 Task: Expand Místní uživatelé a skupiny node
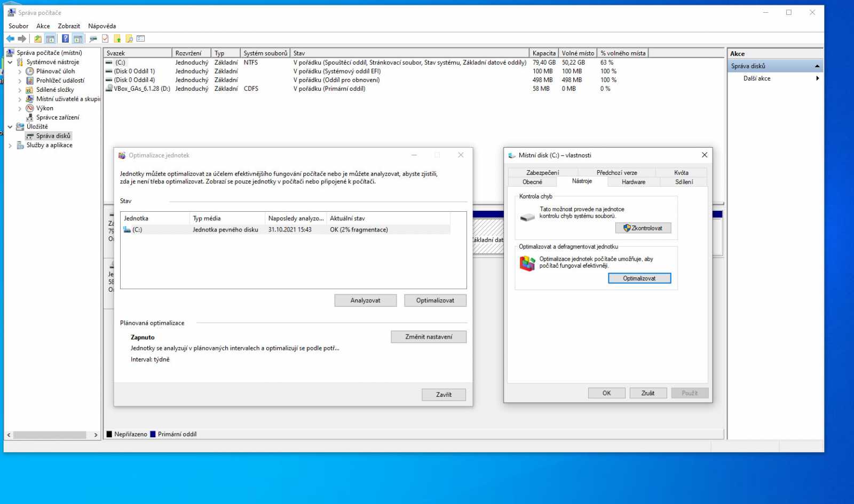[20, 99]
